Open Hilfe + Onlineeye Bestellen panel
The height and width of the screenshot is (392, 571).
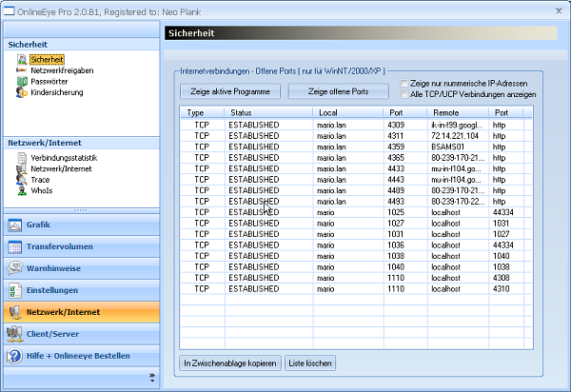[x=82, y=356]
